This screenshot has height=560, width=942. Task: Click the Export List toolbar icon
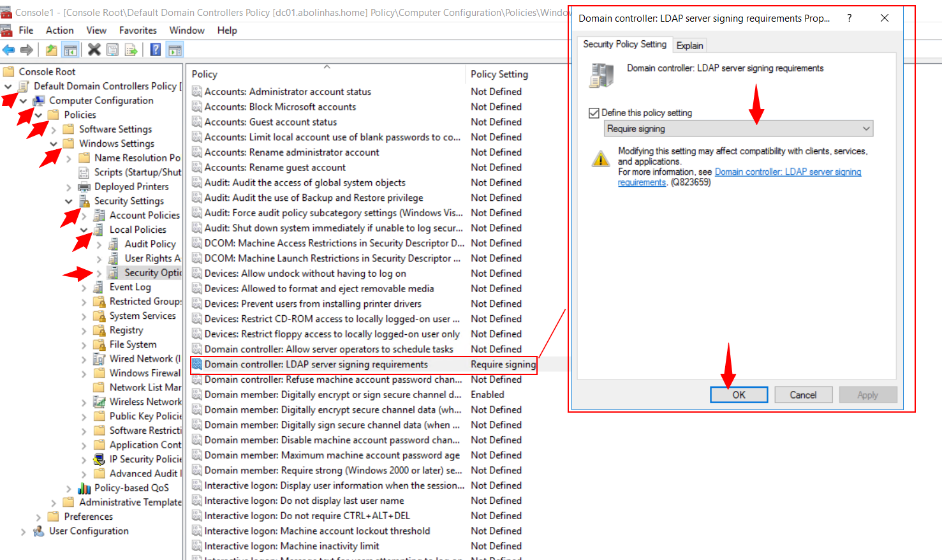click(x=131, y=50)
